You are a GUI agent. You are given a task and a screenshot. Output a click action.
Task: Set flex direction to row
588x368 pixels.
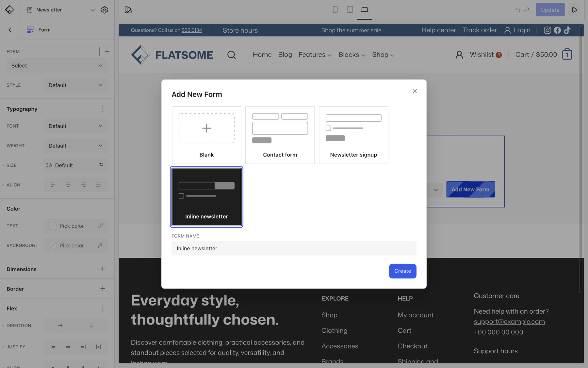(x=60, y=325)
